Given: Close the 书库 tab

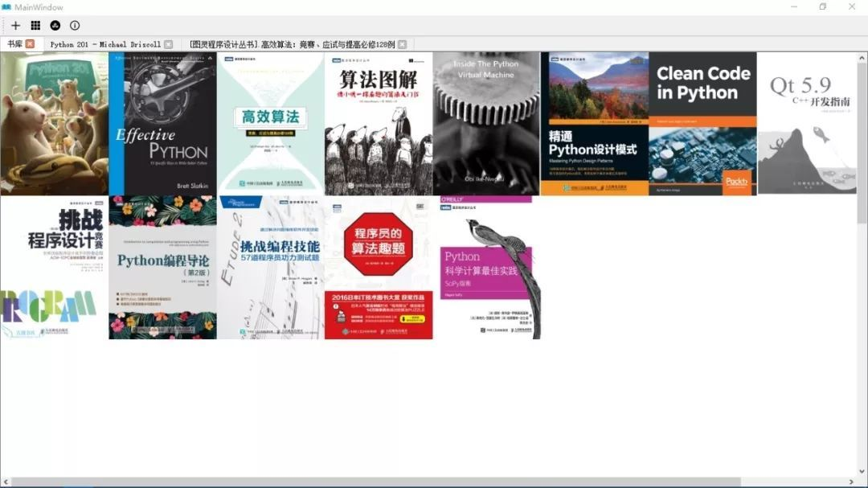Looking at the screenshot, I should pos(30,43).
